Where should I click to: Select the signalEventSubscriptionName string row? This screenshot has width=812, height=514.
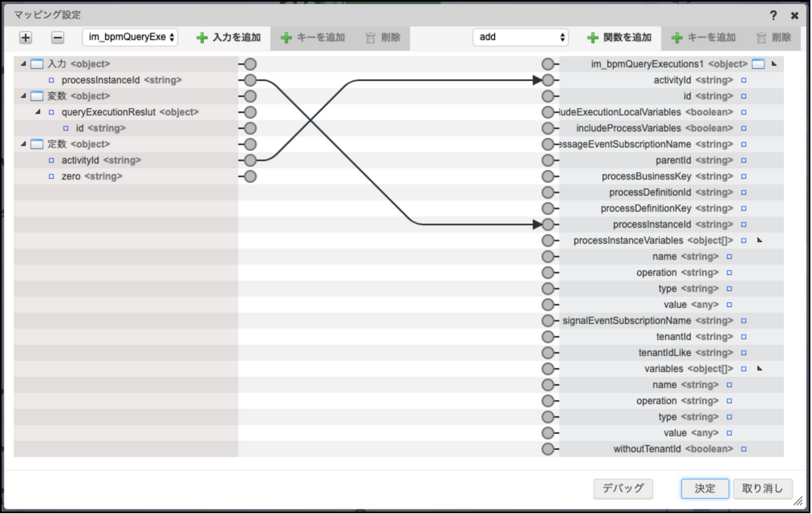(671, 321)
